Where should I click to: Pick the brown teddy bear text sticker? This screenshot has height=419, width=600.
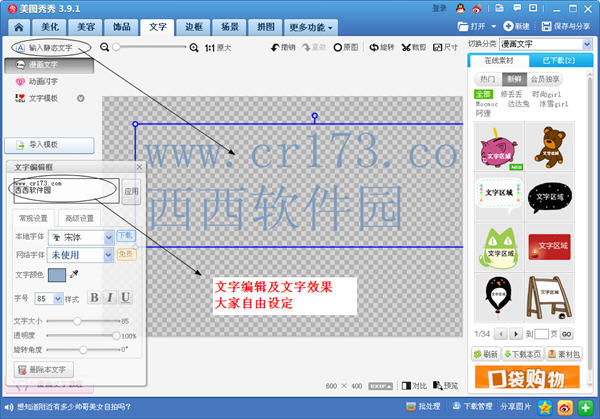[x=550, y=146]
